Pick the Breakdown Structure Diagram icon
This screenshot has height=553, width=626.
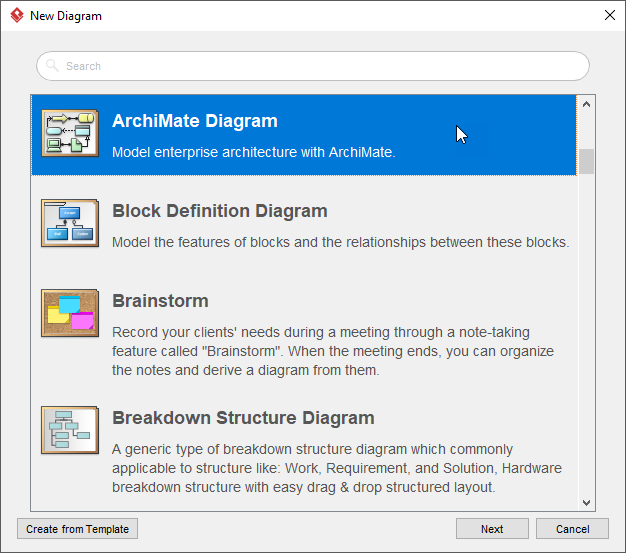pyautogui.click(x=70, y=430)
